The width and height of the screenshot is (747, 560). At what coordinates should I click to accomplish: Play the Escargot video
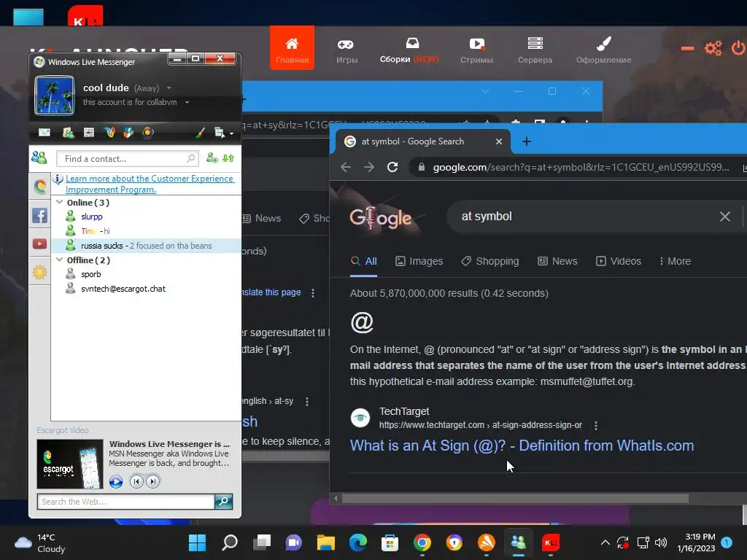[x=116, y=481]
